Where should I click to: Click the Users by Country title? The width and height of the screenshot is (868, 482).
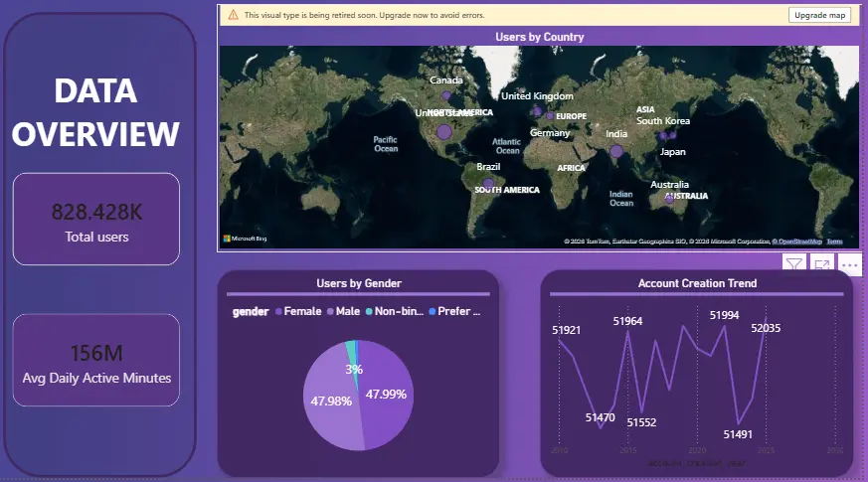coord(540,37)
